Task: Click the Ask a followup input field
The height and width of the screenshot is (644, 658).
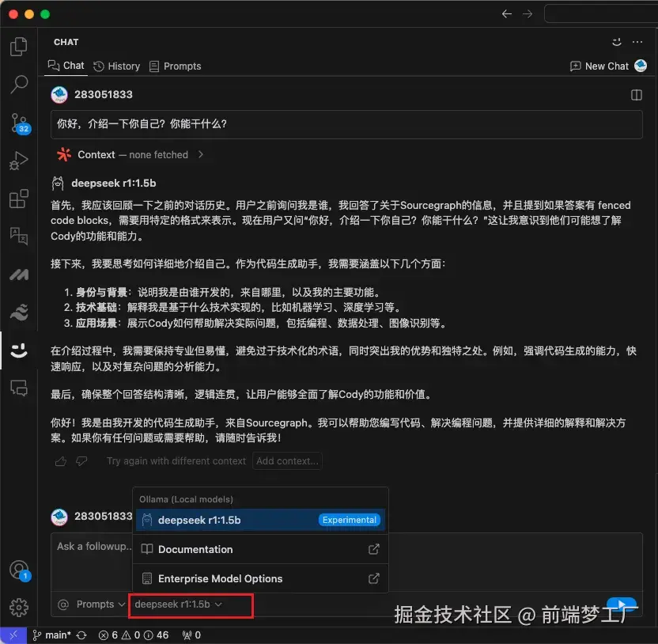Action: pyautogui.click(x=93, y=546)
